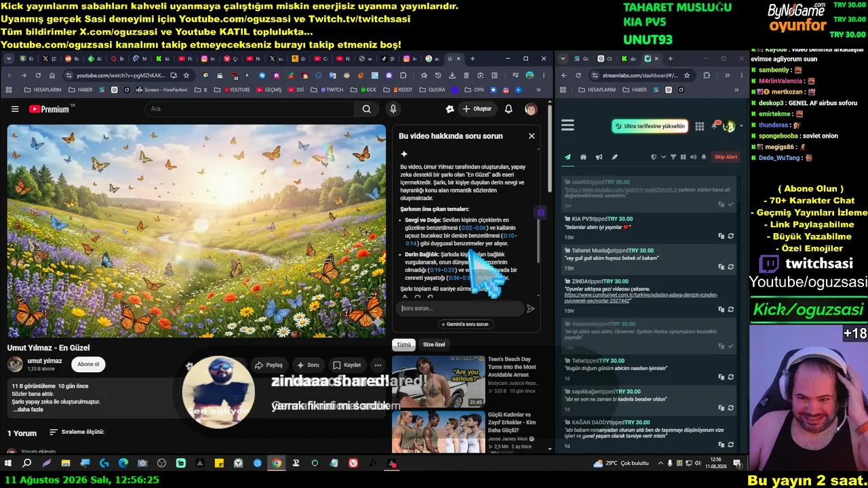This screenshot has width=868, height=488.
Task: Open the HABER bookmark folder in YouTube window
Action: click(x=81, y=89)
